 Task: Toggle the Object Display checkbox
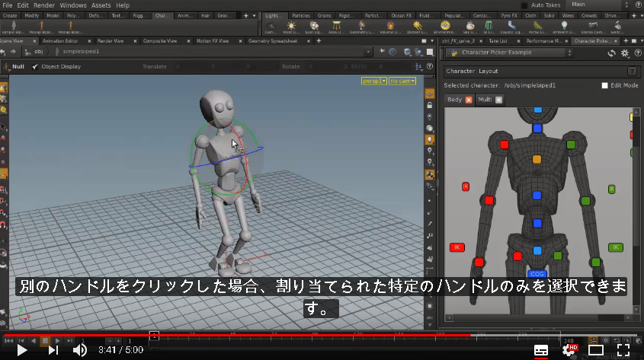click(35, 66)
